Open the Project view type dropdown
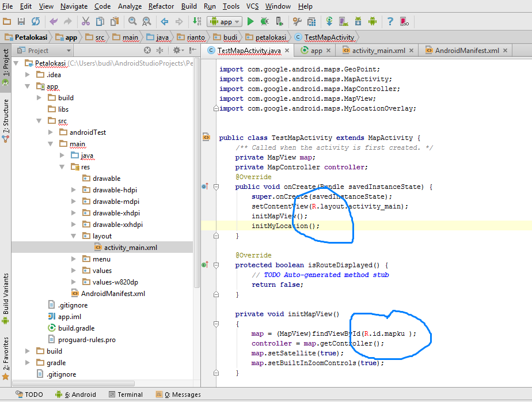The height and width of the screenshot is (402, 532). (44, 51)
